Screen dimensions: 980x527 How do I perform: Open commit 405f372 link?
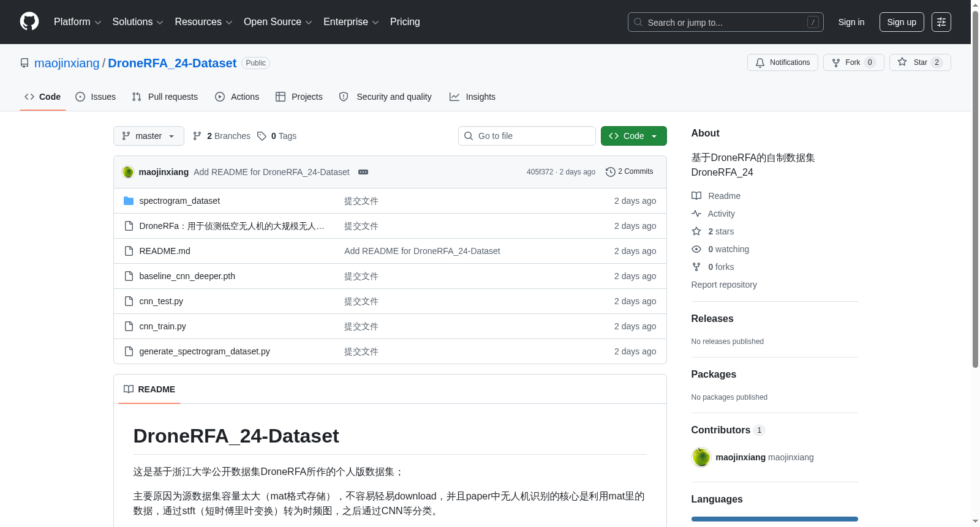(540, 172)
